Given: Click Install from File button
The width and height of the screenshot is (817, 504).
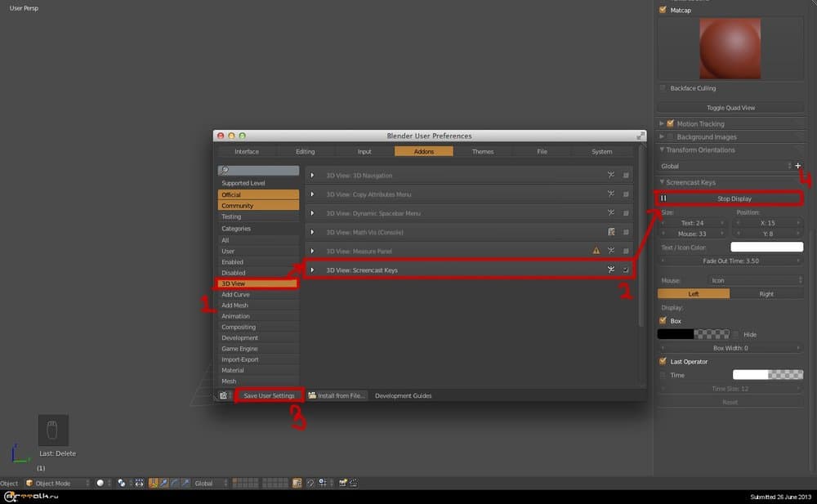Looking at the screenshot, I should point(337,395).
